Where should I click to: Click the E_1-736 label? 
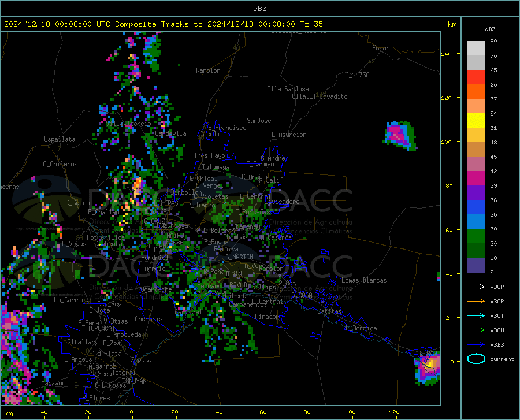click(357, 75)
